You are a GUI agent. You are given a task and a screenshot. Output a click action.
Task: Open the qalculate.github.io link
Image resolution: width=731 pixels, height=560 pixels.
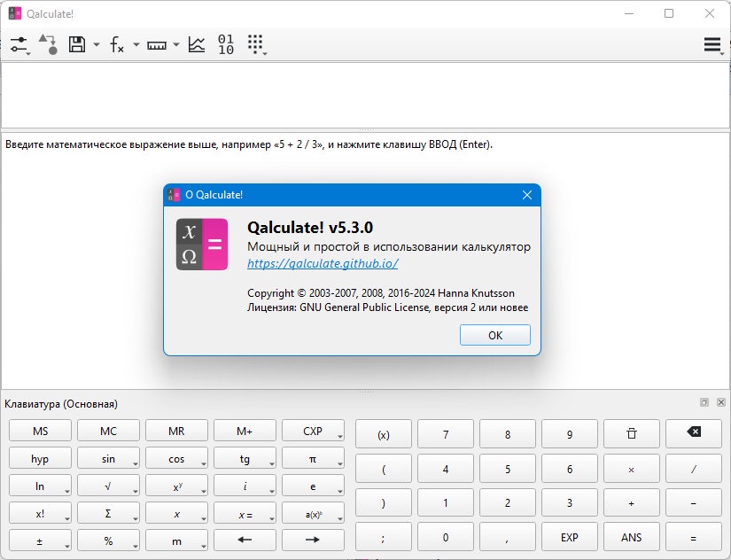323,263
